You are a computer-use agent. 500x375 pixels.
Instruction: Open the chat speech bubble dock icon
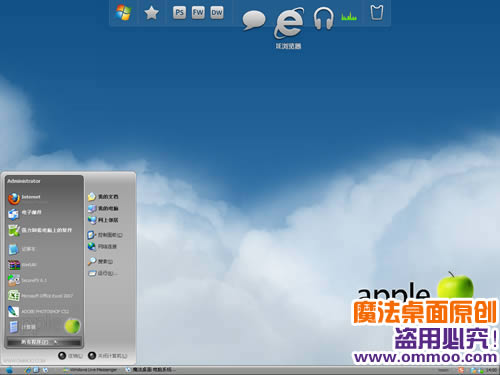coord(254,20)
